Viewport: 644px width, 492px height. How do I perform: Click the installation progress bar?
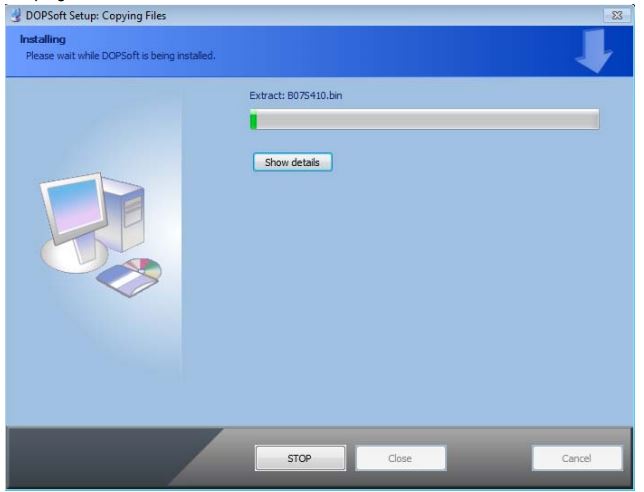pos(424,120)
